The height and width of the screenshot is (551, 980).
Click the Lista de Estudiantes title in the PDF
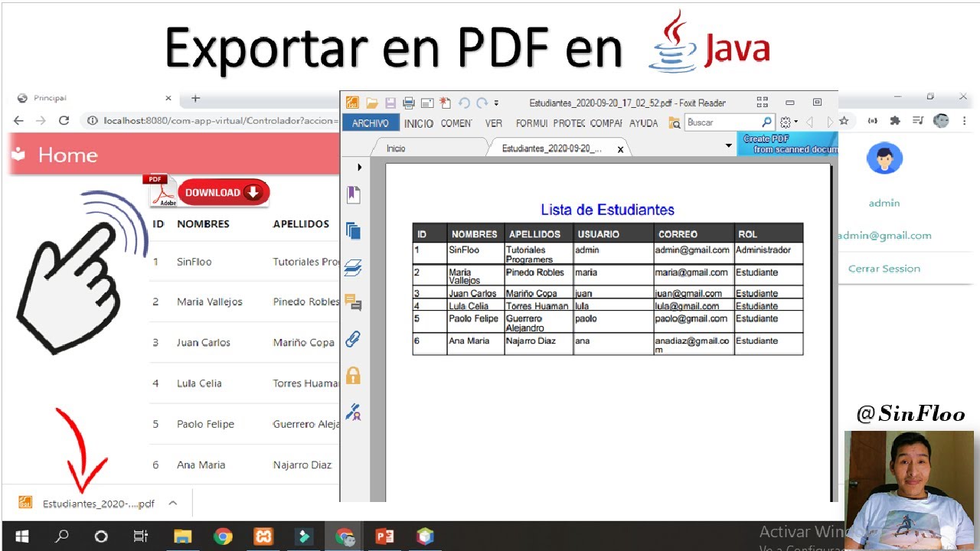coord(607,210)
